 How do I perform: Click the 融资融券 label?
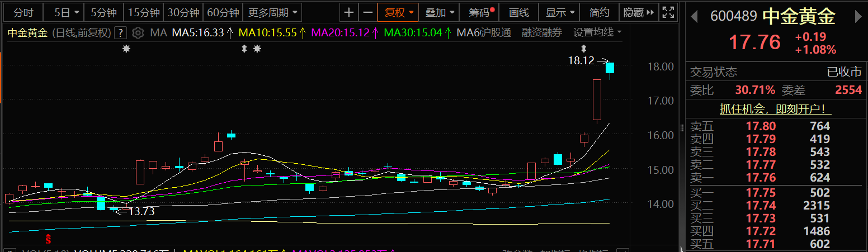pos(541,33)
